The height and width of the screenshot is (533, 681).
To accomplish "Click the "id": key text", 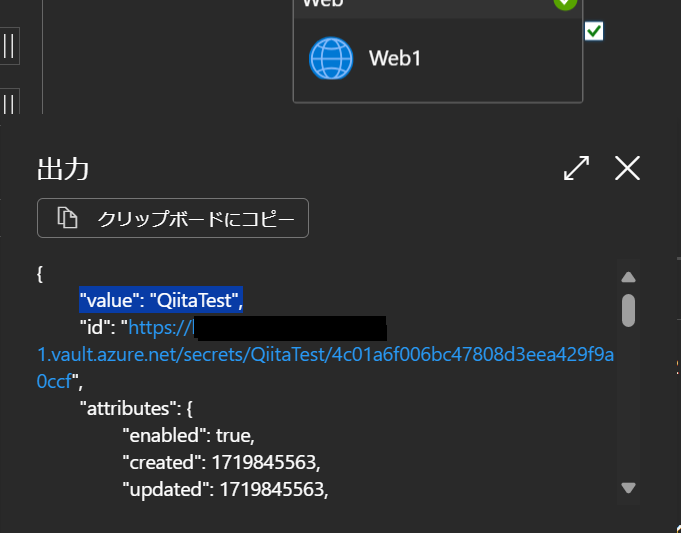I will tap(98, 328).
